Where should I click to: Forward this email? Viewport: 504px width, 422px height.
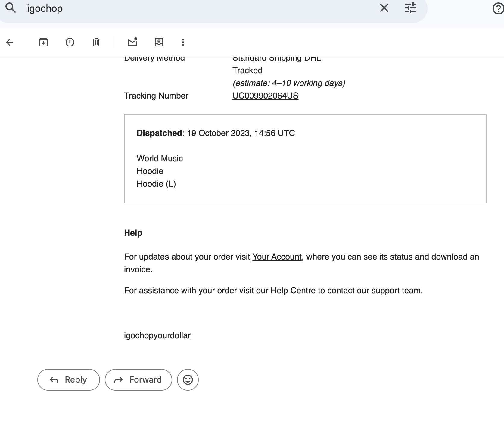[138, 380]
